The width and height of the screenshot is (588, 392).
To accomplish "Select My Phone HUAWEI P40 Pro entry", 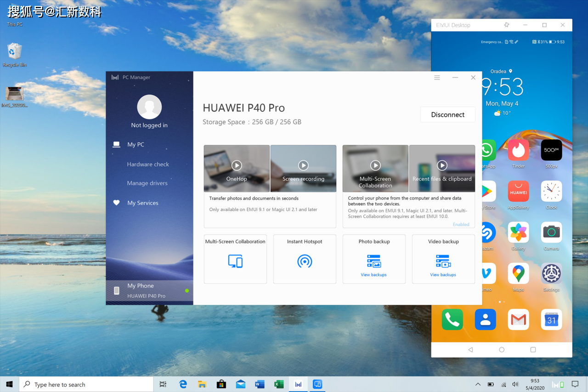I will [x=149, y=291].
